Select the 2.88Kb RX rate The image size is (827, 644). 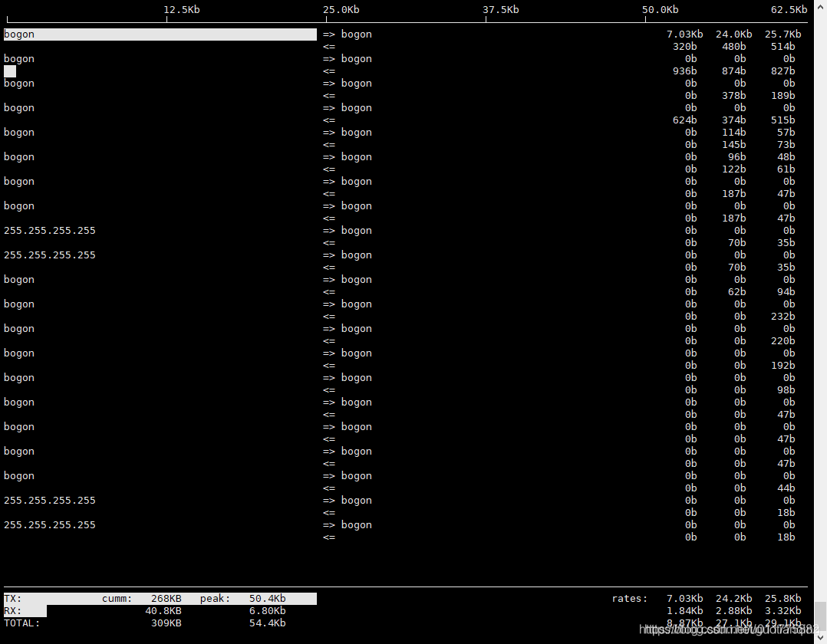point(733,611)
